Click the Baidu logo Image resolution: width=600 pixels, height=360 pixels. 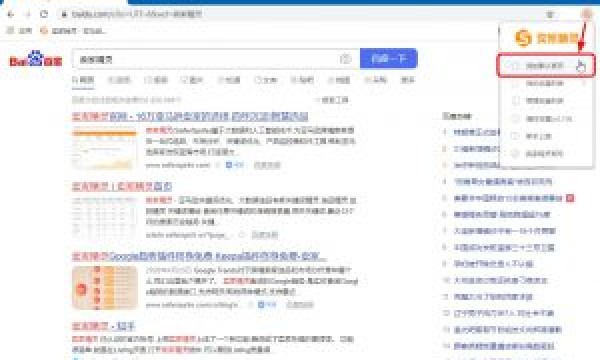pos(36,59)
